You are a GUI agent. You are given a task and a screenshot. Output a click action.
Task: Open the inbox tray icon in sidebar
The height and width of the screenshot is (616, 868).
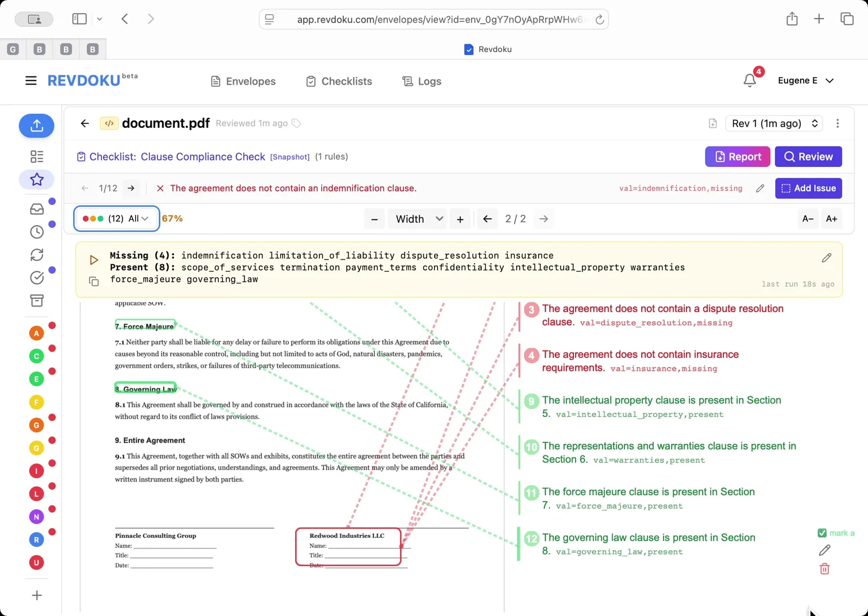coord(36,208)
